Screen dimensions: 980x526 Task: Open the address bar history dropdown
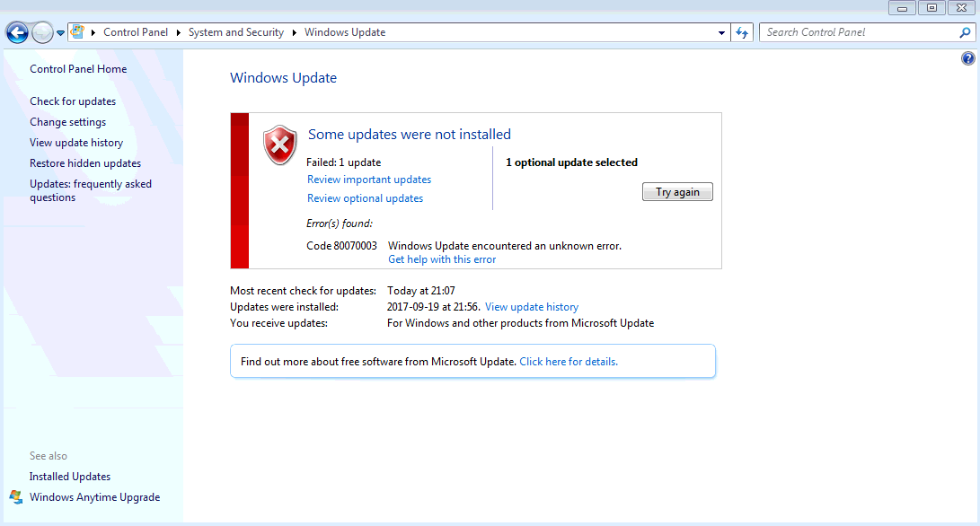(x=721, y=32)
